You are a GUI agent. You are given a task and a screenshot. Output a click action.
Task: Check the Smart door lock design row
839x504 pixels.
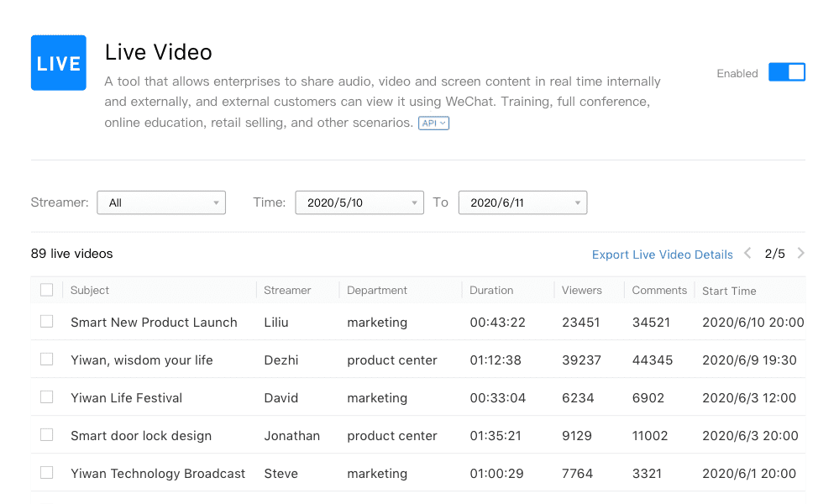coord(46,435)
